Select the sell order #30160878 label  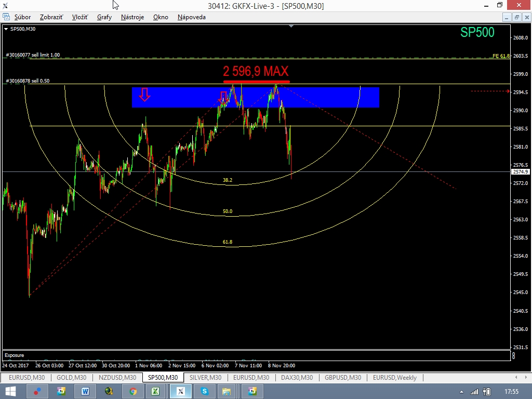[28, 81]
